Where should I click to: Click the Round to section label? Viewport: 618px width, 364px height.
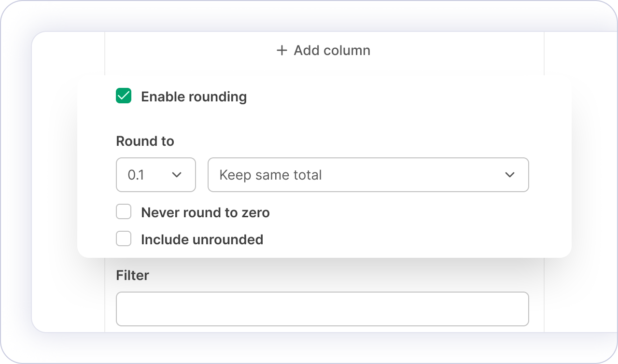(x=145, y=141)
